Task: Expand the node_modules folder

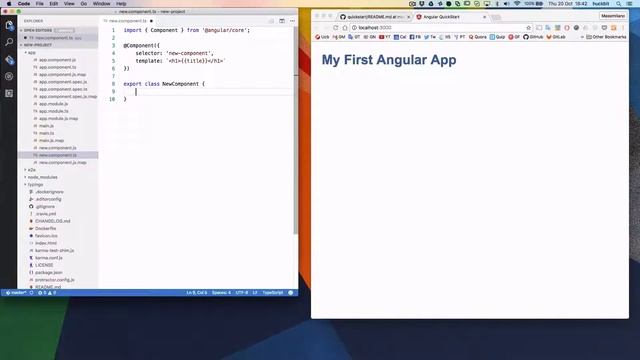Action: 42,177
